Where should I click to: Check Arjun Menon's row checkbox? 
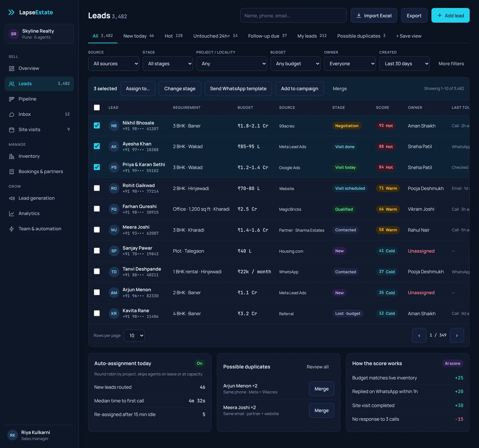97,292
